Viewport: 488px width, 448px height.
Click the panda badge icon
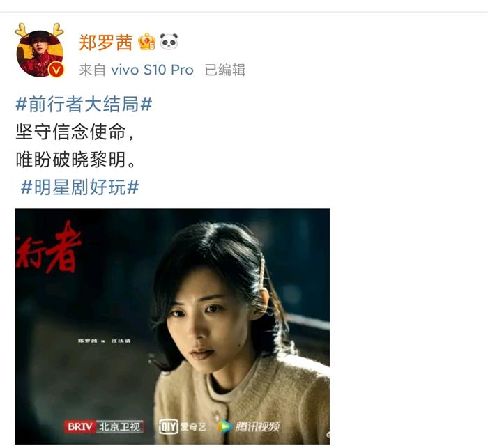(x=169, y=42)
